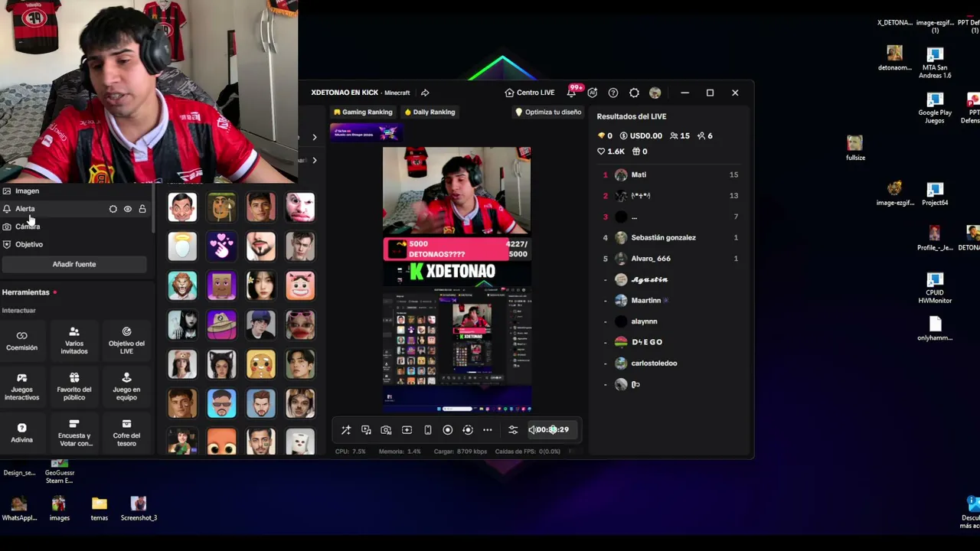
Task: Open Juegos interactivos tool
Action: point(21,387)
